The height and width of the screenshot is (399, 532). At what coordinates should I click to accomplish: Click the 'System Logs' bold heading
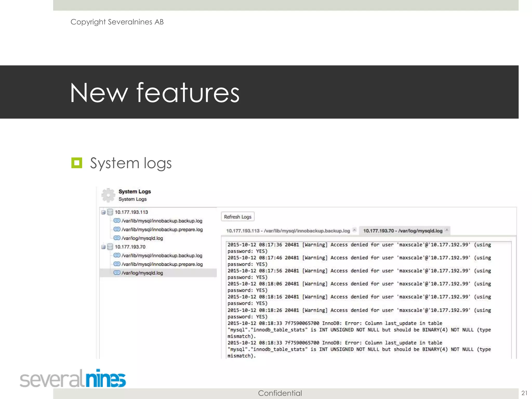[x=135, y=191]
